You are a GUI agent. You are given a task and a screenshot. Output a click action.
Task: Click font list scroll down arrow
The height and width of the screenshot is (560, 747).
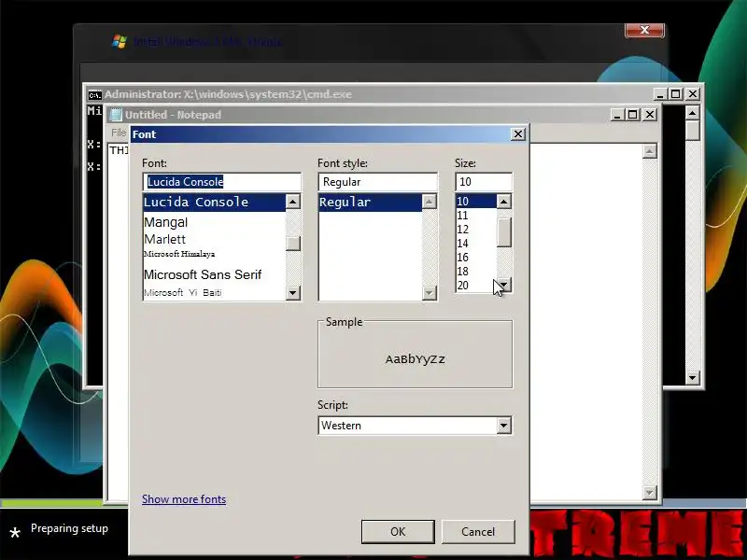click(x=293, y=292)
